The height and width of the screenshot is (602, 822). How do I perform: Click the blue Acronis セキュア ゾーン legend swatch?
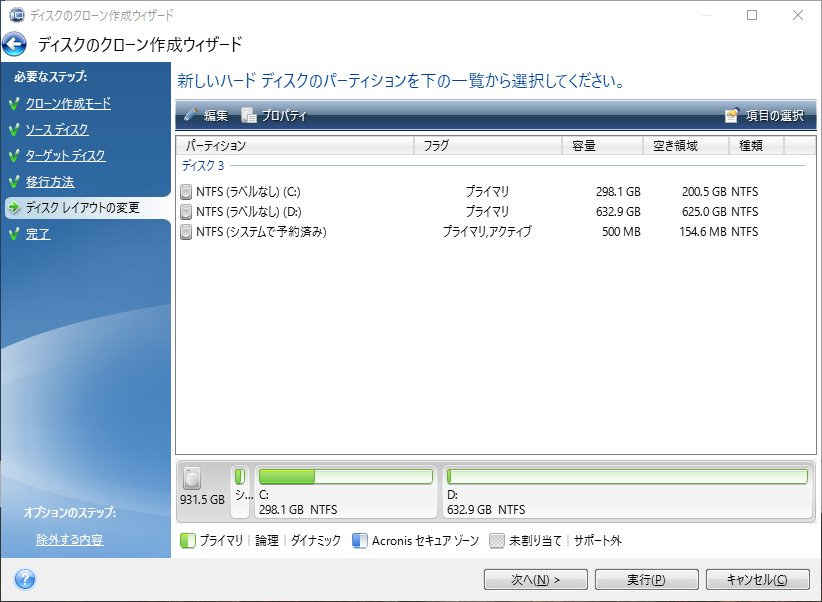360,541
